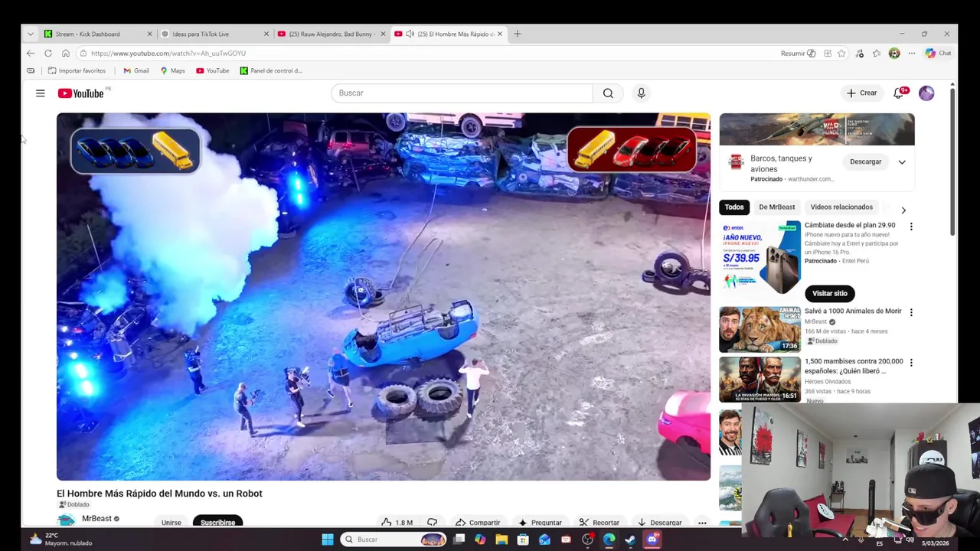Reload the page with refresh icon
This screenshot has width=980, height=551.
(47, 53)
